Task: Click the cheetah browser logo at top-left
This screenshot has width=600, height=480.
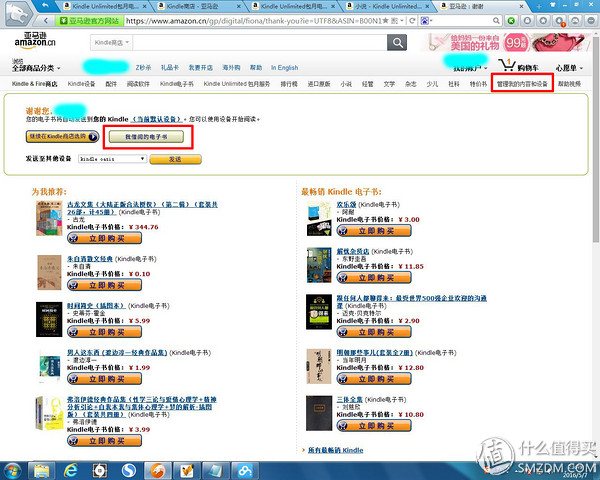Action: 17,13
